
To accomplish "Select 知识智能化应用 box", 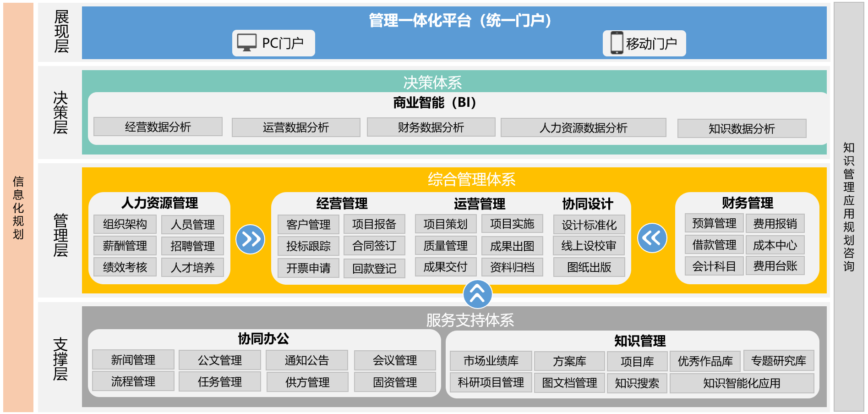I will 742,383.
